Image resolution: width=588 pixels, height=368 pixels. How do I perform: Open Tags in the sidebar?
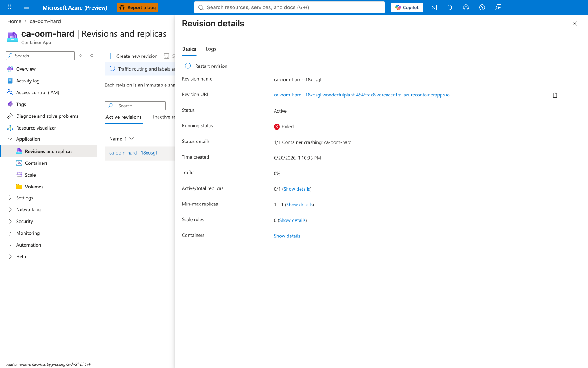(21, 104)
